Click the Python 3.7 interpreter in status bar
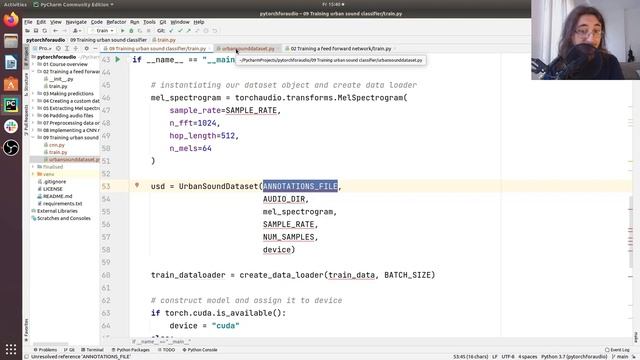This screenshot has height=360, width=640. pos(574,357)
